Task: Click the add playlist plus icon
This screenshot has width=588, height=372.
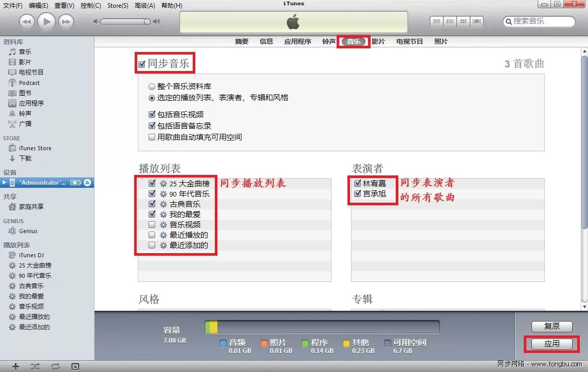Action: (x=15, y=367)
